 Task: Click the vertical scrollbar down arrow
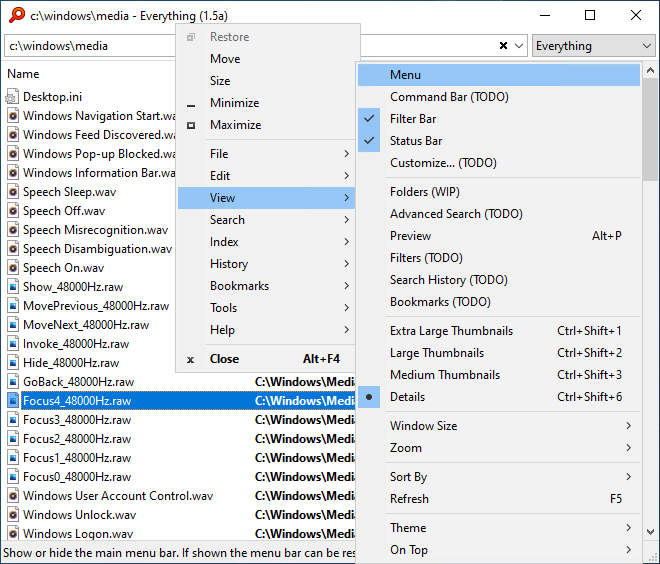point(650,532)
